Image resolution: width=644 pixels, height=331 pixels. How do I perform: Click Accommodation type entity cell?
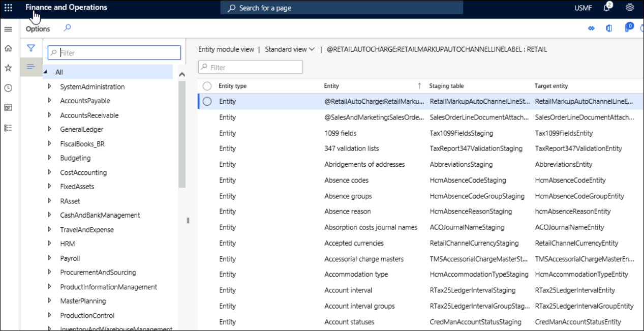[356, 274]
